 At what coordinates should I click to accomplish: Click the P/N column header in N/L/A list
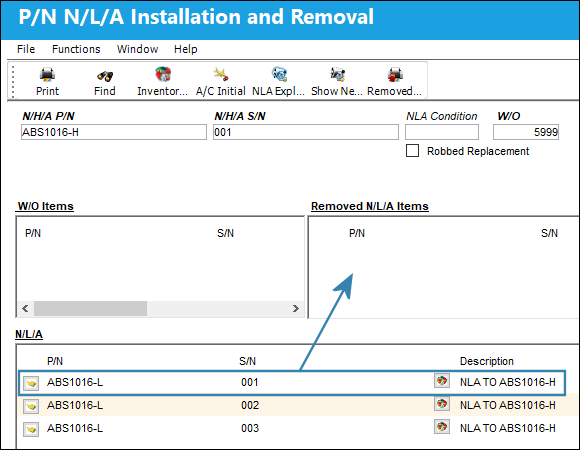pos(55,361)
